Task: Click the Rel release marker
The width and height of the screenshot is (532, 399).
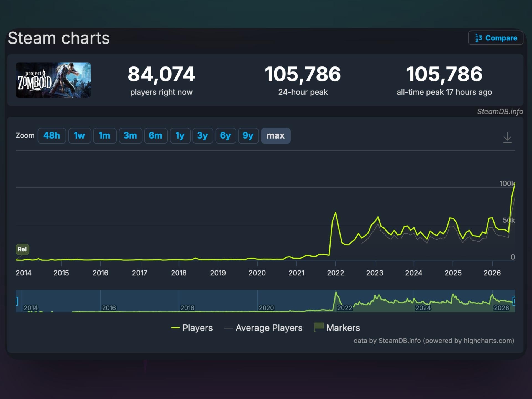Action: (22, 249)
